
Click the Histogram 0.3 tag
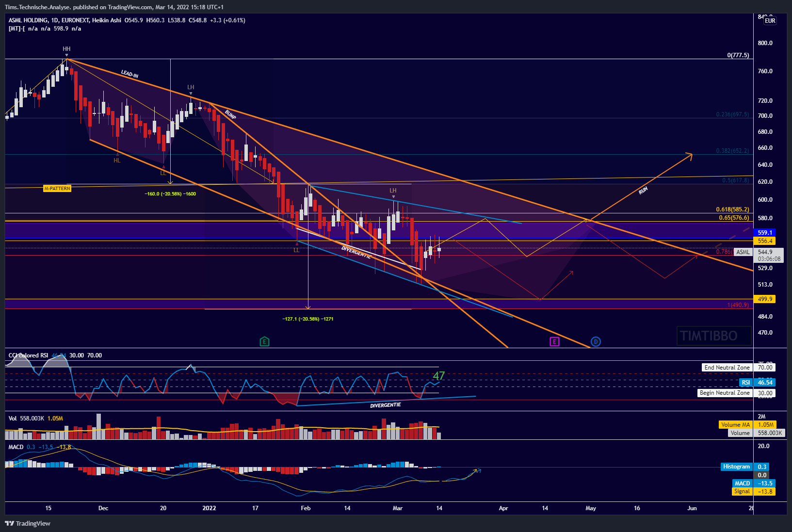coord(745,467)
